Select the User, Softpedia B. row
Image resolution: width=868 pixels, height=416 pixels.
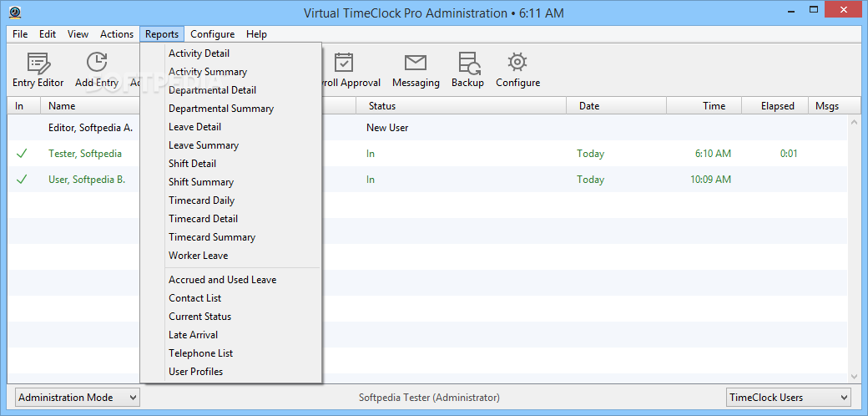426,180
